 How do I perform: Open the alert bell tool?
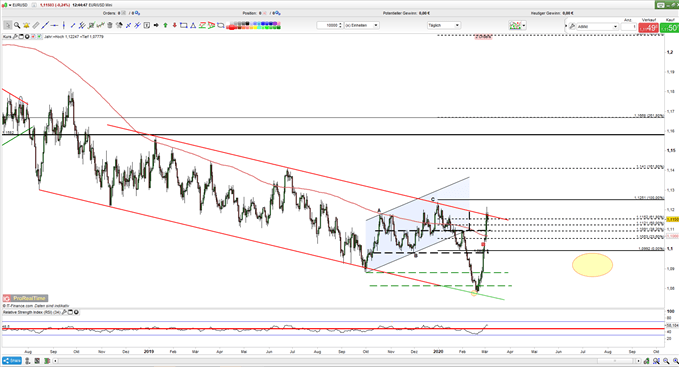(x=26, y=26)
